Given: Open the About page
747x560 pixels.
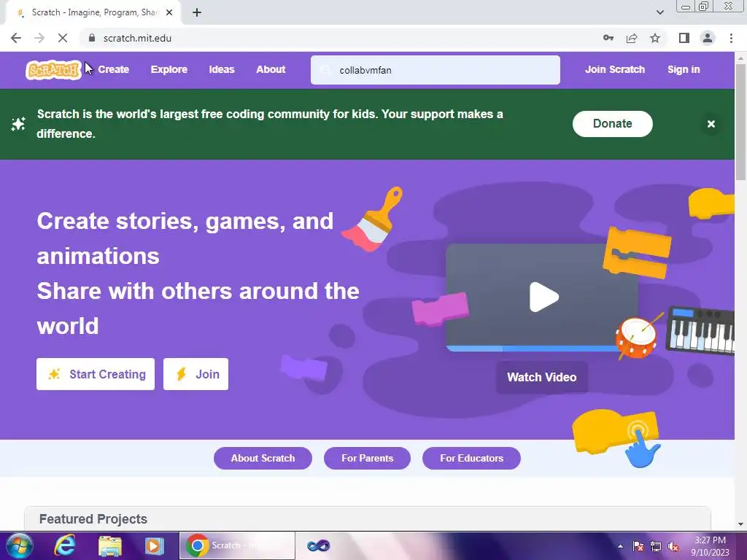Looking at the screenshot, I should click(271, 69).
